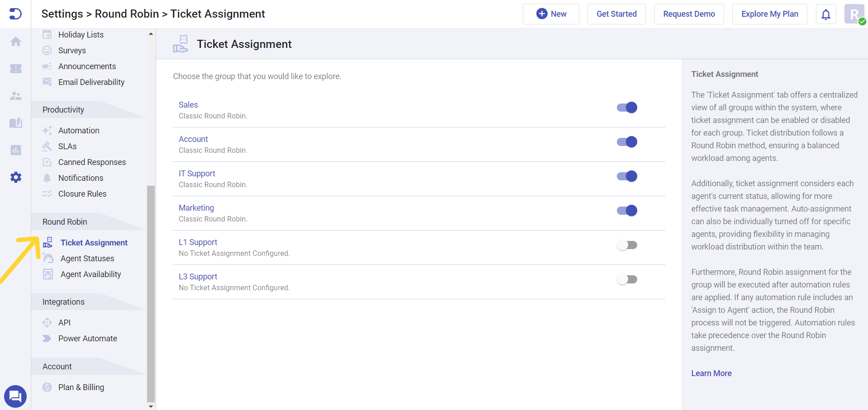Open the Knowledge Base icon in sidebar
This screenshot has height=410, width=868.
pyautogui.click(x=16, y=123)
